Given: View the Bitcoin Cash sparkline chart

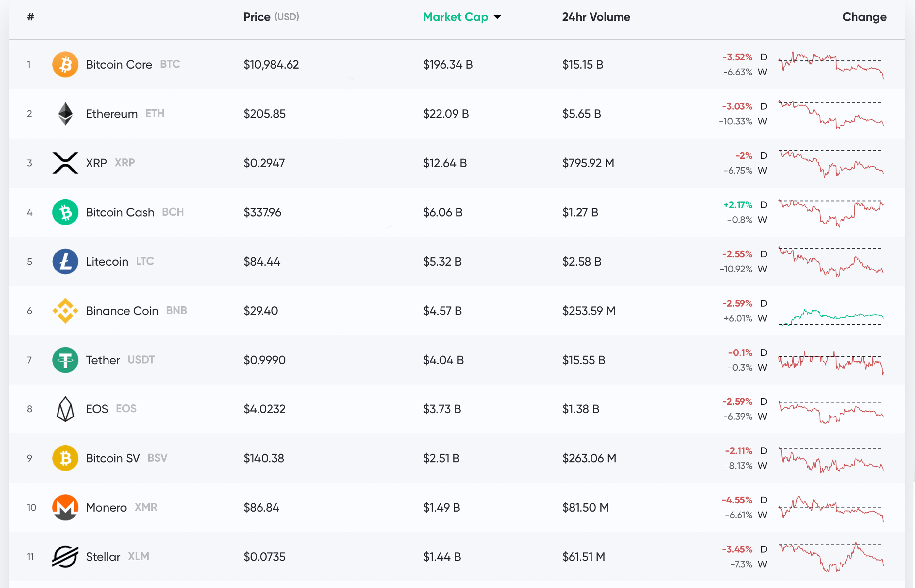Looking at the screenshot, I should (x=831, y=213).
